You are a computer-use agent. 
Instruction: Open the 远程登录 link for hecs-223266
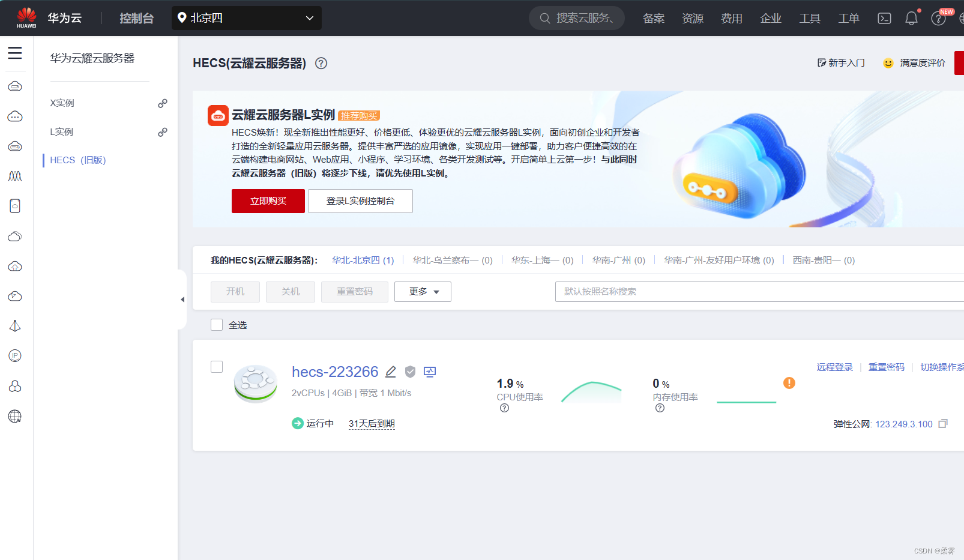tap(834, 367)
